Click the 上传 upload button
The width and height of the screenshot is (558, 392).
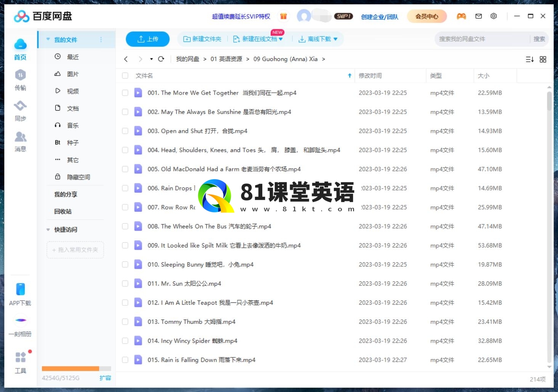pyautogui.click(x=148, y=39)
